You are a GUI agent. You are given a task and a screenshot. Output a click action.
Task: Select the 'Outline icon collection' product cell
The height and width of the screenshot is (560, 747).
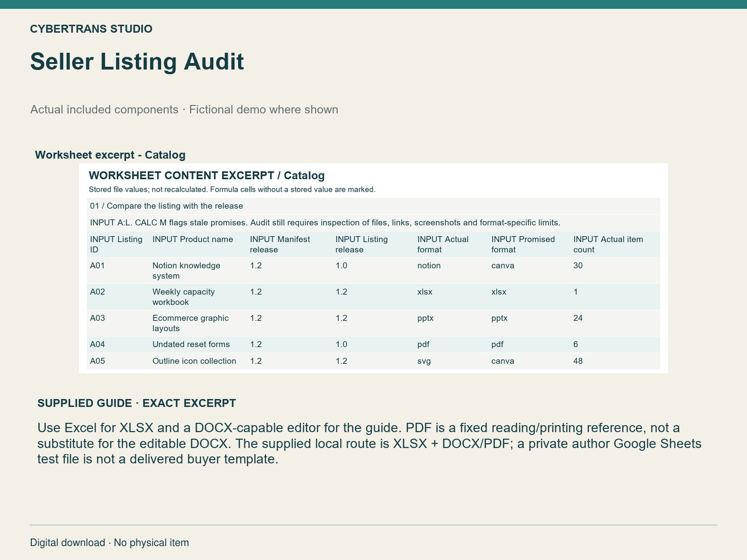point(194,361)
